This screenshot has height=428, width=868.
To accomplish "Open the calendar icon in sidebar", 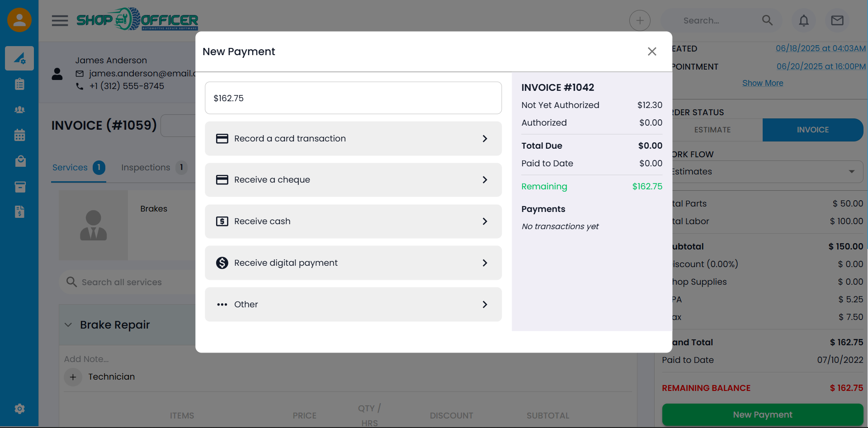I will point(19,135).
